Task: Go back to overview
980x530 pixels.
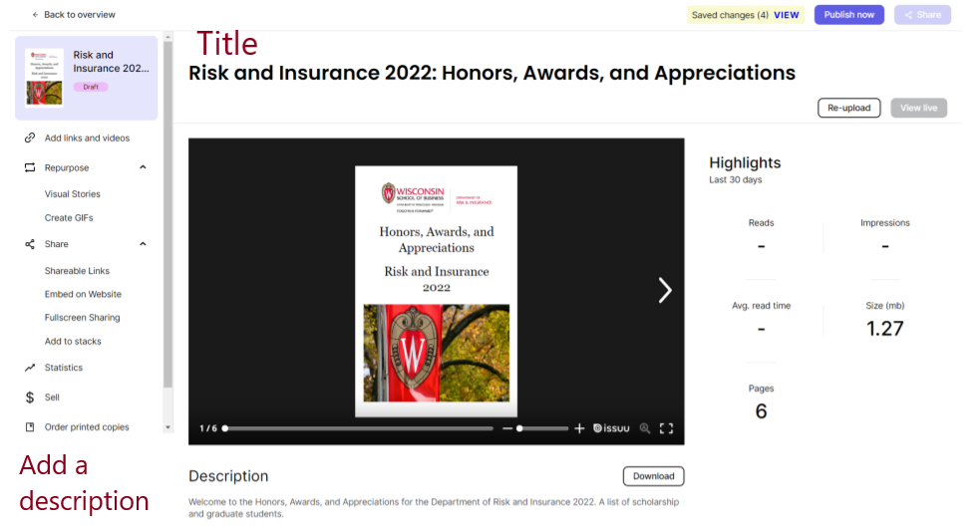Action: (74, 15)
